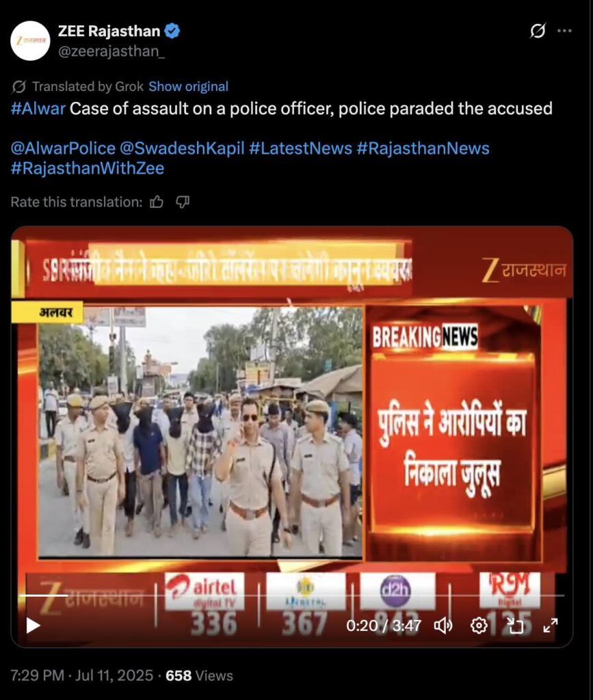Mute the video volume
Image resolution: width=593 pixels, height=700 pixels.
pyautogui.click(x=443, y=625)
